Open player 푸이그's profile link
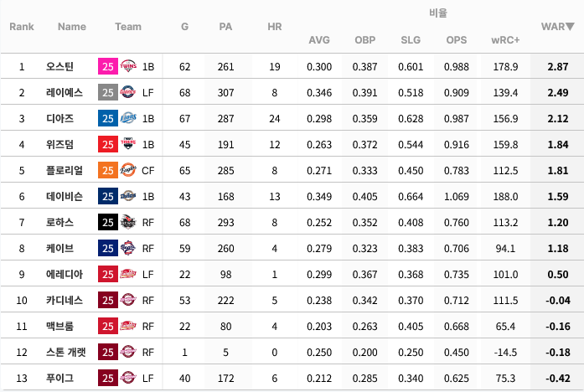Image resolution: width=584 pixels, height=392 pixels. coord(59,379)
